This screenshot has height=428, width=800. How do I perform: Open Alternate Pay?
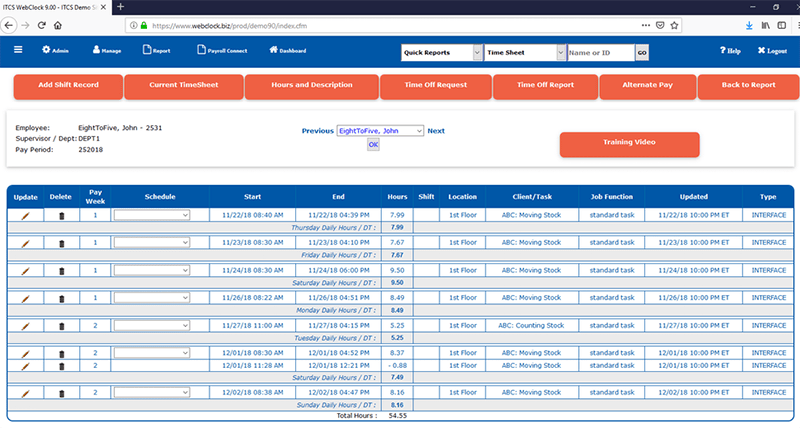coord(647,86)
